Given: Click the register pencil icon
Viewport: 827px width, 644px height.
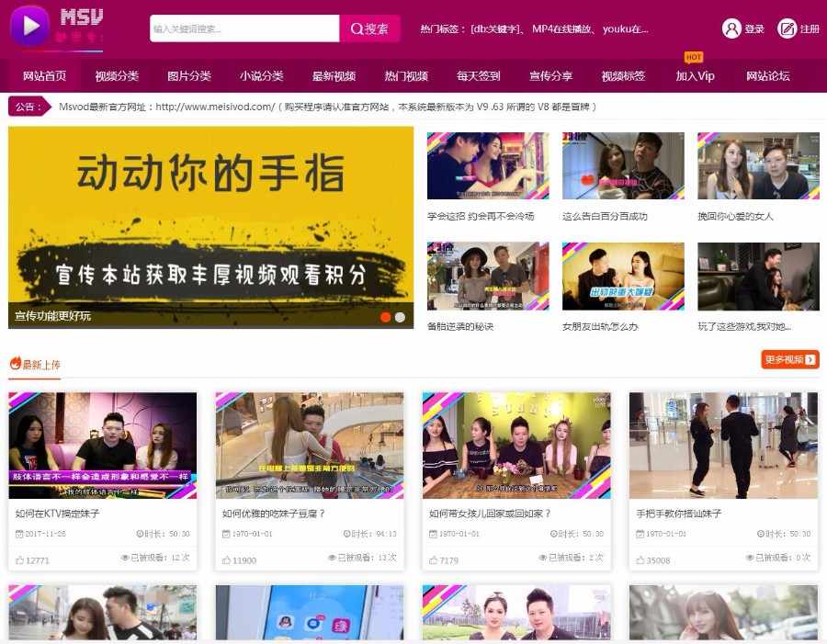Looking at the screenshot, I should pyautogui.click(x=787, y=28).
